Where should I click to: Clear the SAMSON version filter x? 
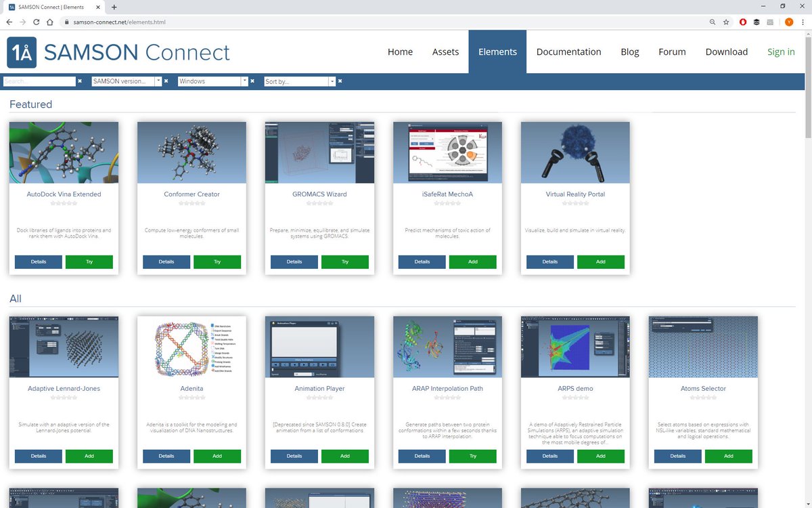[x=166, y=81]
